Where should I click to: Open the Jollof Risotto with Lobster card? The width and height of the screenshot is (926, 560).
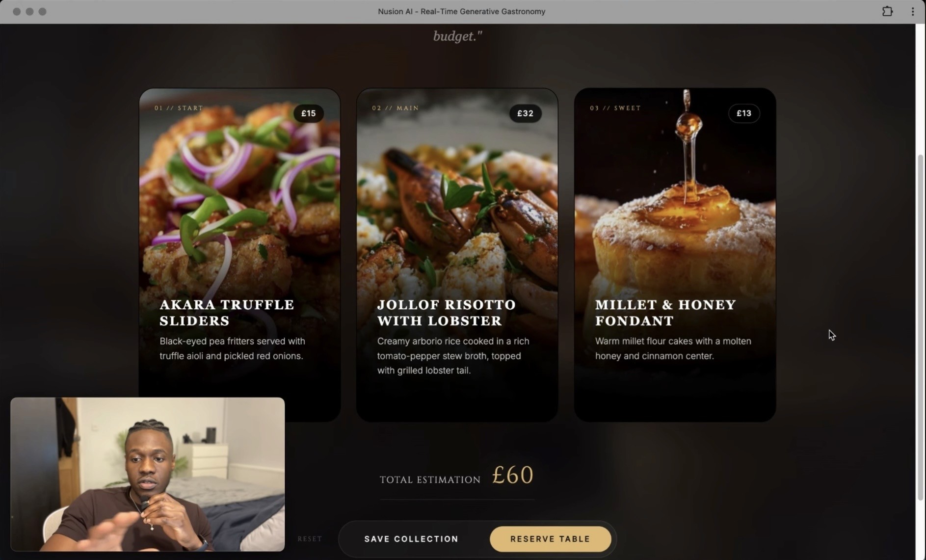(457, 255)
